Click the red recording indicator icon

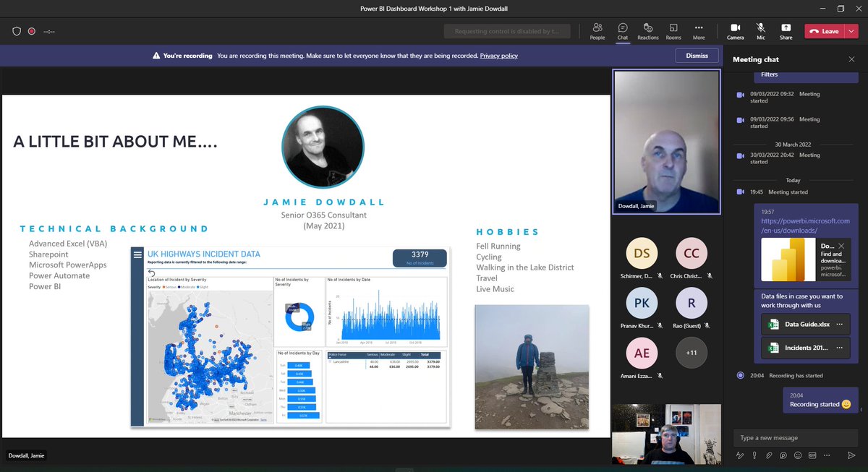point(32,31)
